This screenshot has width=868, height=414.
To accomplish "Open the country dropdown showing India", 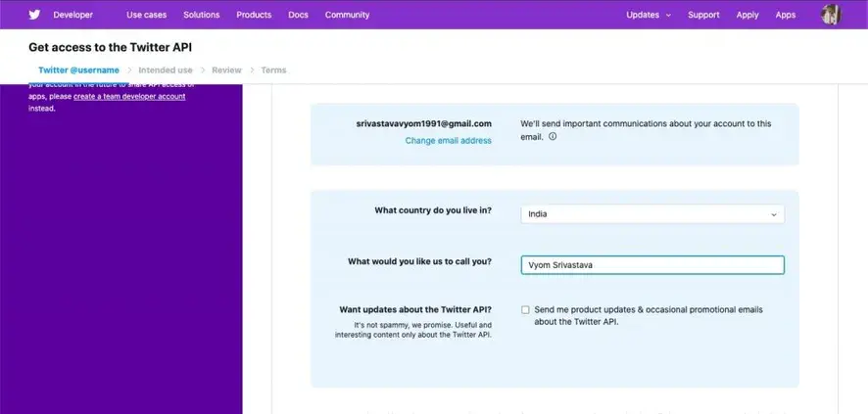I will 652,214.
